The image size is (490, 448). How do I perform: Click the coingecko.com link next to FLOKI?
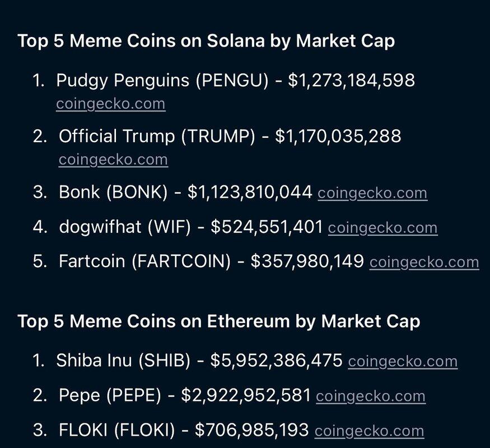[369, 431]
